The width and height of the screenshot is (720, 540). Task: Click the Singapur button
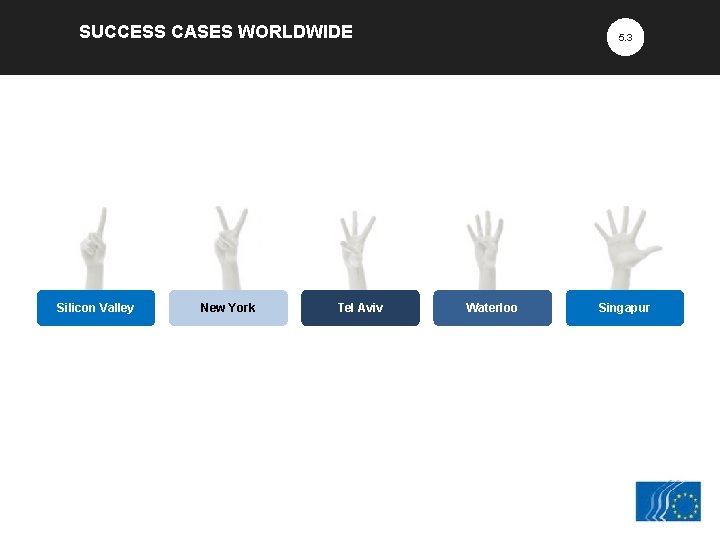point(625,308)
